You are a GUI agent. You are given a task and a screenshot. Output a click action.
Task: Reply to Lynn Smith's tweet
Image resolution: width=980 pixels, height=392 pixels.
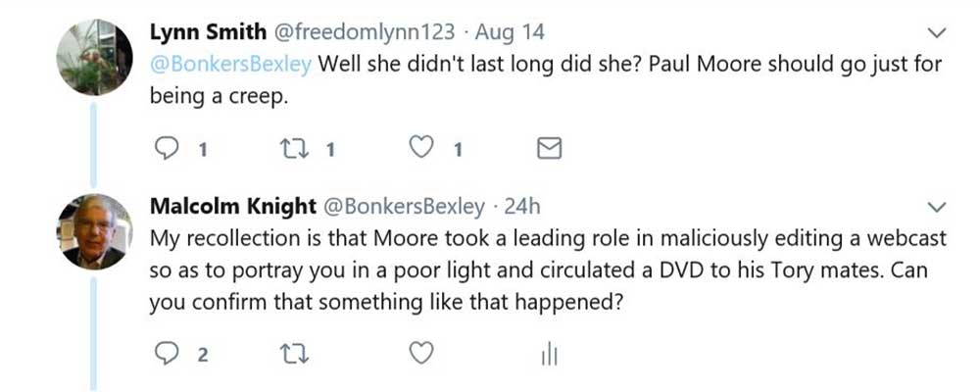point(168,150)
